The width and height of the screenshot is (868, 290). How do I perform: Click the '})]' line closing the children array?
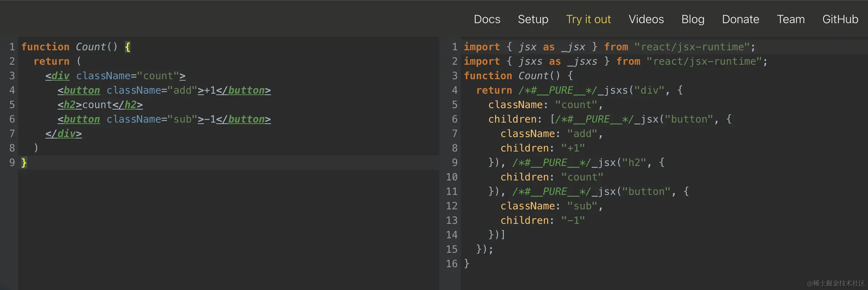click(x=497, y=235)
